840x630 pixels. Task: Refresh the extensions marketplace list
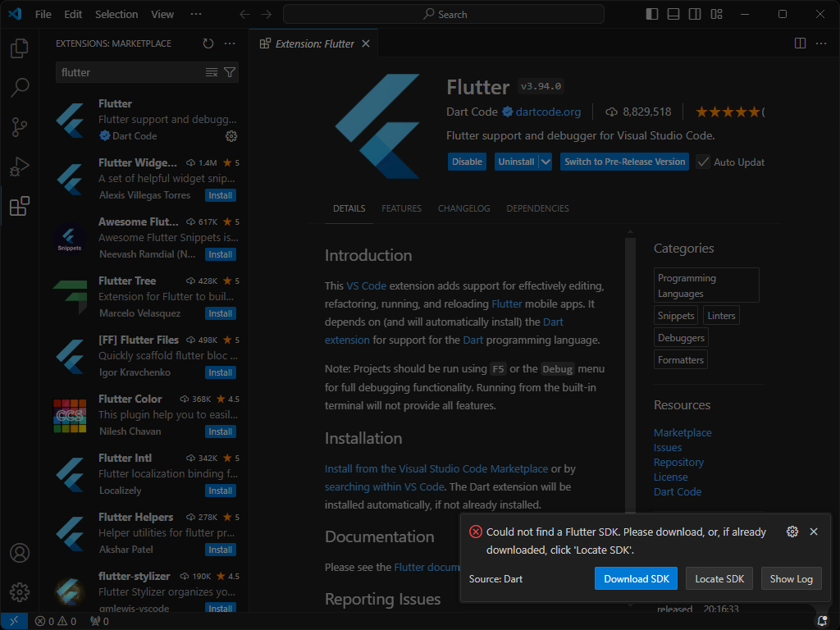208,43
